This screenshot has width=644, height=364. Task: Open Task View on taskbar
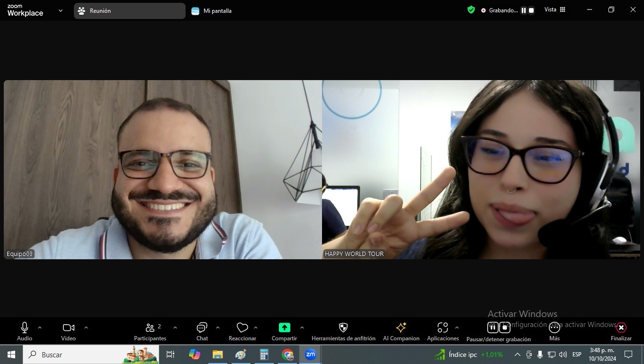click(170, 355)
